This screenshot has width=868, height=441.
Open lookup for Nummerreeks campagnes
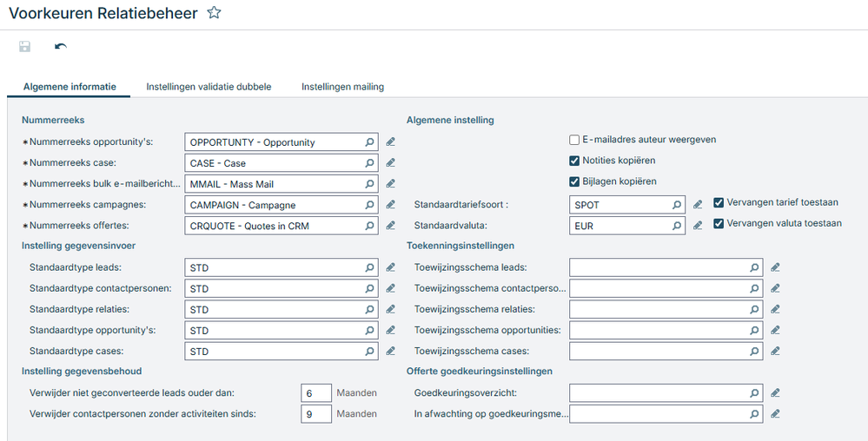pos(369,205)
